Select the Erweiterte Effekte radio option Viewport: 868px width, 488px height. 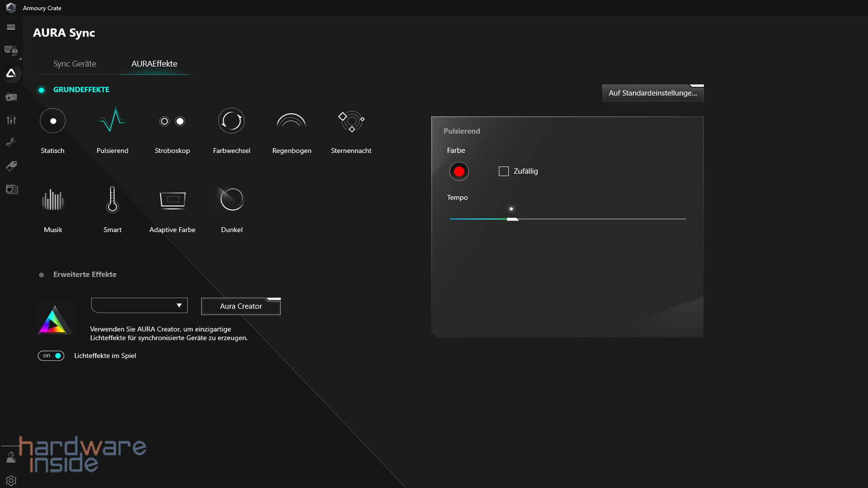42,275
